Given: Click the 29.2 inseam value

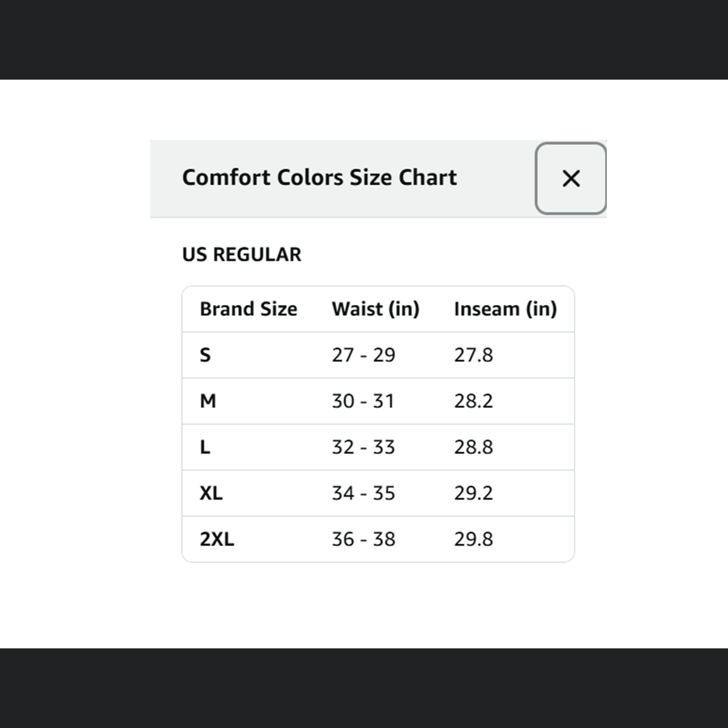Looking at the screenshot, I should click(473, 493).
